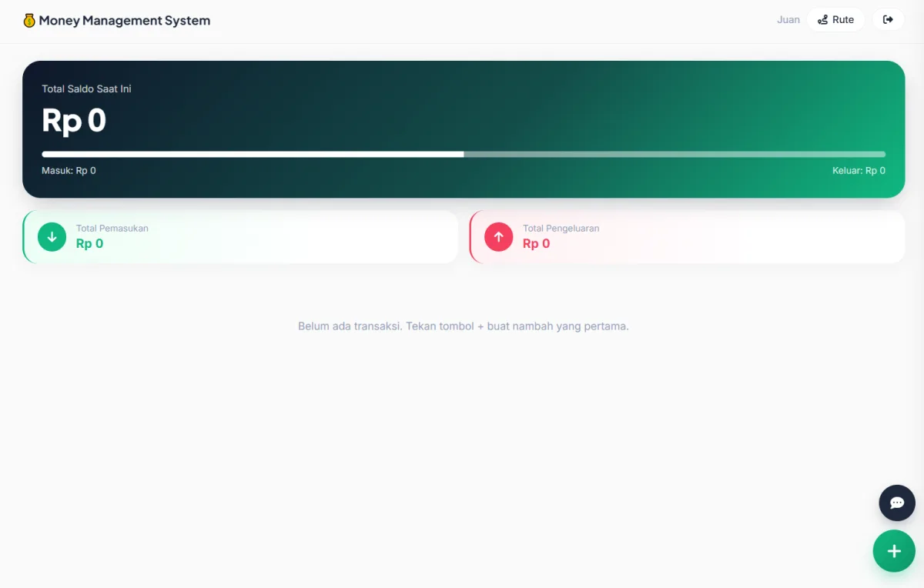Click the money bag logo icon
The height and width of the screenshot is (588, 924).
pos(29,21)
